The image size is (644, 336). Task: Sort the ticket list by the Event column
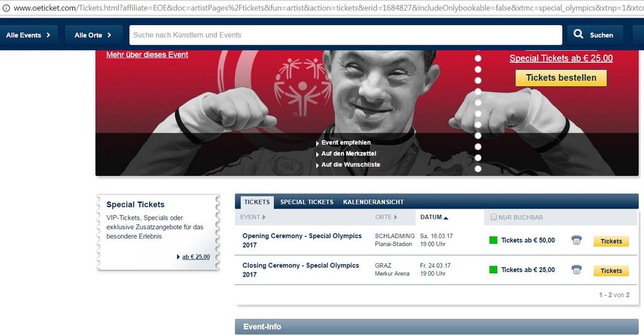(253, 217)
